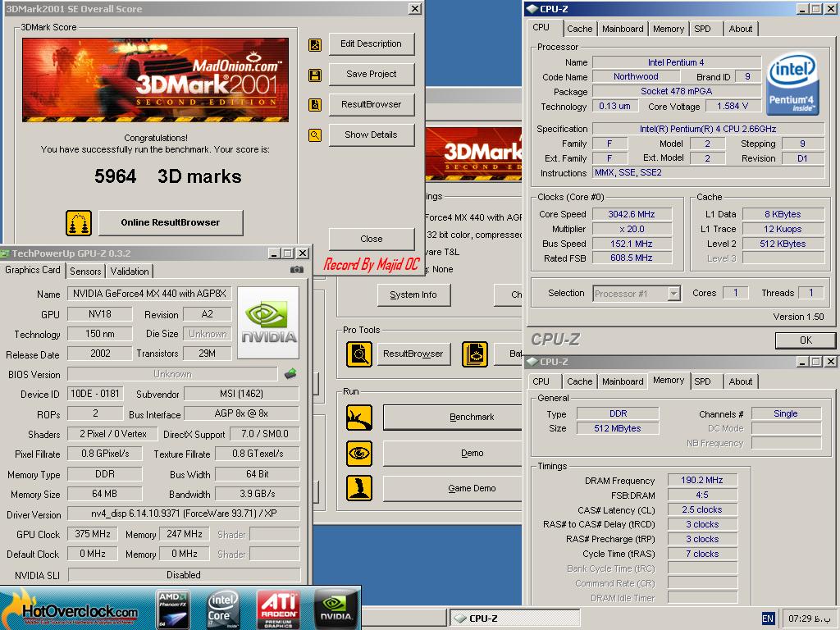Click the Online ResultBrowser yellow icon

click(x=79, y=223)
